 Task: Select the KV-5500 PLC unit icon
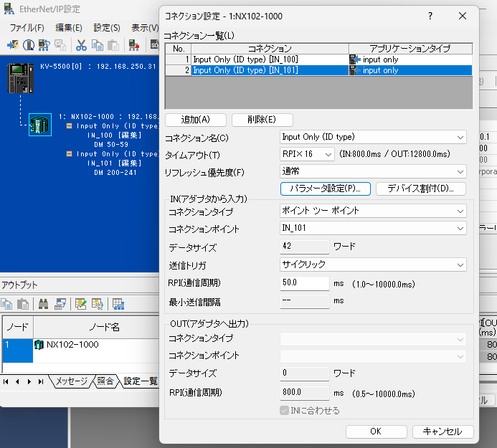21,78
